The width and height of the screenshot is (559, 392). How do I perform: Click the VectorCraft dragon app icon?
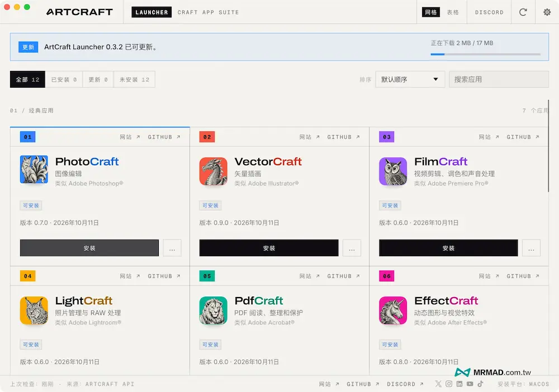213,171
